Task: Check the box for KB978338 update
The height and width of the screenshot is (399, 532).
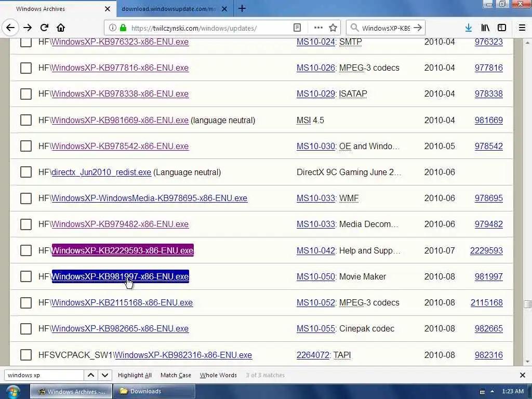Action: 26,94
